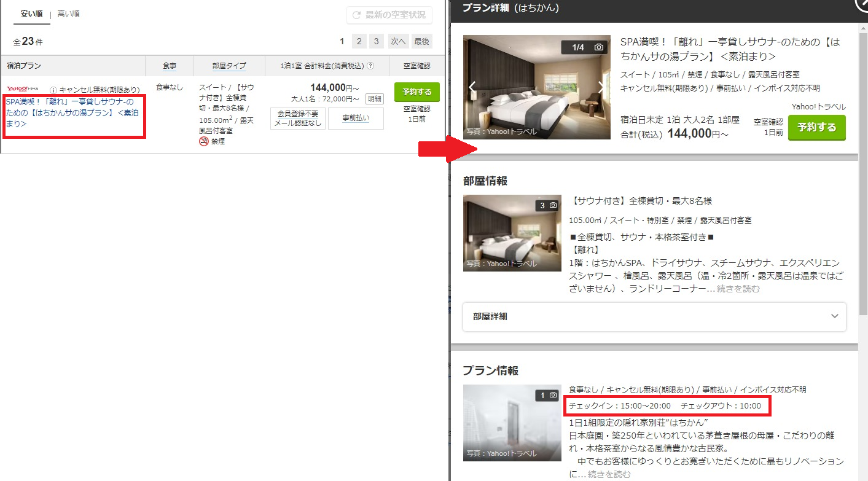Screen dimensions: 868x481
Task: Jump to the 最後 page of results
Action: pyautogui.click(x=421, y=41)
